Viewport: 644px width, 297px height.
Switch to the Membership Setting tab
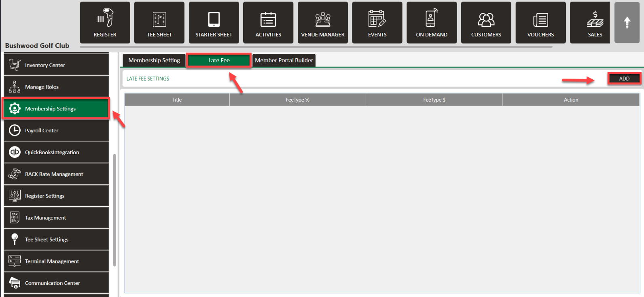[x=154, y=60]
